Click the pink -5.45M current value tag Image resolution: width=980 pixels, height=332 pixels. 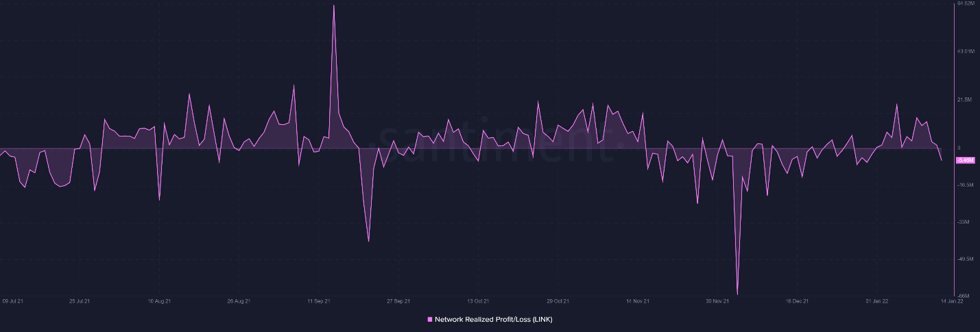tap(965, 161)
